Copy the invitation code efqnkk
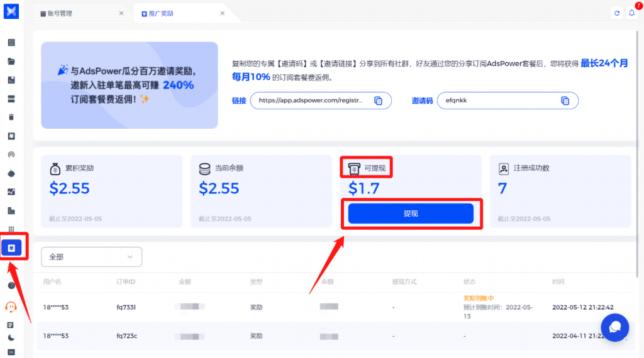 (x=565, y=100)
